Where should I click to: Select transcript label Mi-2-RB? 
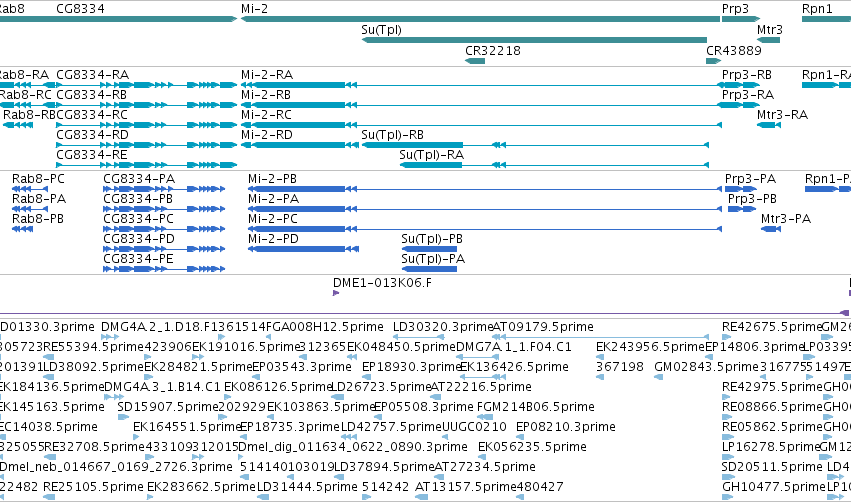coord(266,94)
